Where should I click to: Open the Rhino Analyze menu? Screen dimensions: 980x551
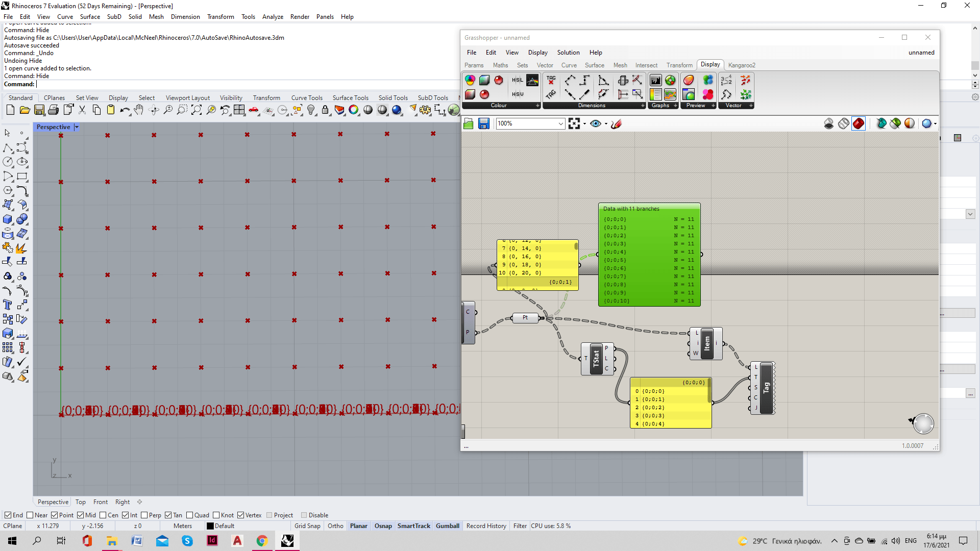[273, 17]
